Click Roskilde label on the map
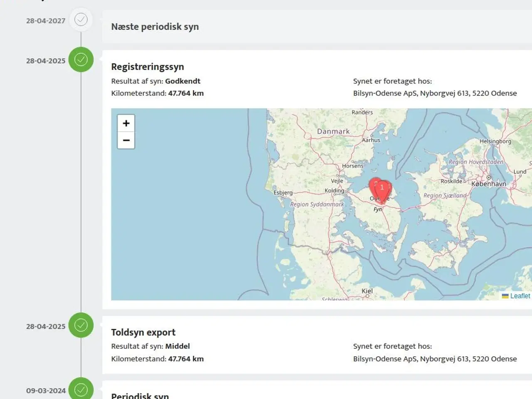532x399 pixels. point(451,181)
